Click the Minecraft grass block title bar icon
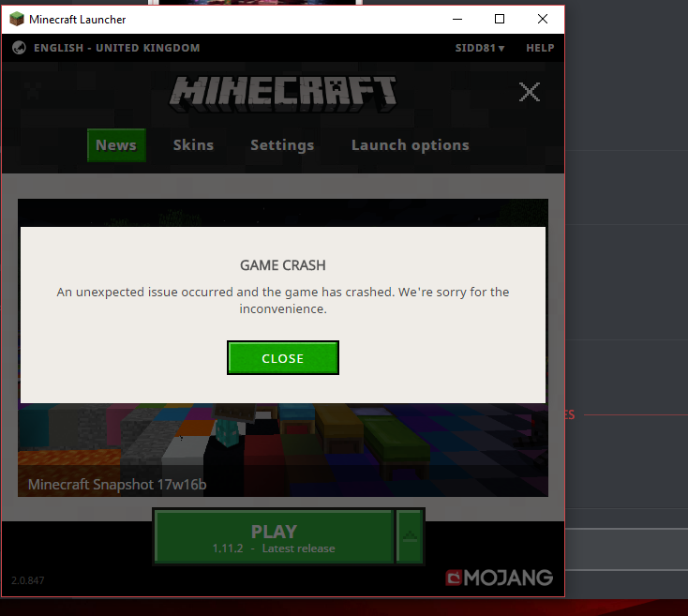The height and width of the screenshot is (616, 688). pyautogui.click(x=17, y=20)
